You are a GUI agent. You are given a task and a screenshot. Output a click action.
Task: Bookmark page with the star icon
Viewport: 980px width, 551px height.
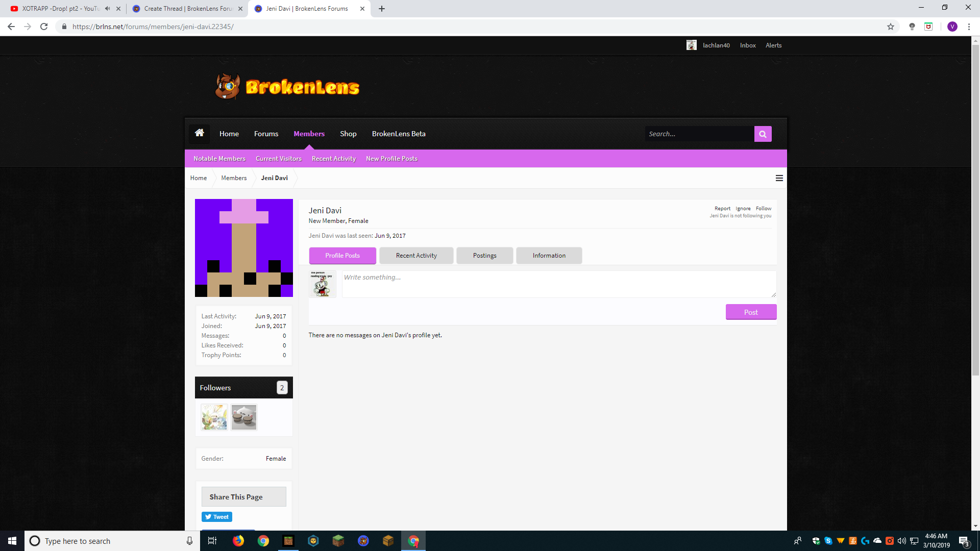pos(891,27)
